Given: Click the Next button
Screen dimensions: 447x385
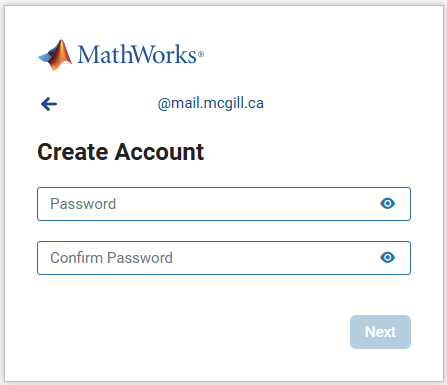Looking at the screenshot, I should (380, 332).
